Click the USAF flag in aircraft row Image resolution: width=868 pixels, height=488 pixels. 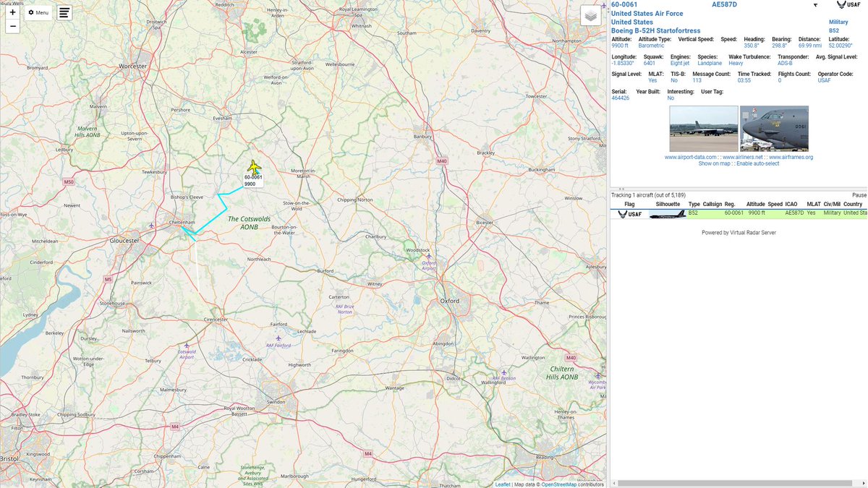pyautogui.click(x=629, y=214)
